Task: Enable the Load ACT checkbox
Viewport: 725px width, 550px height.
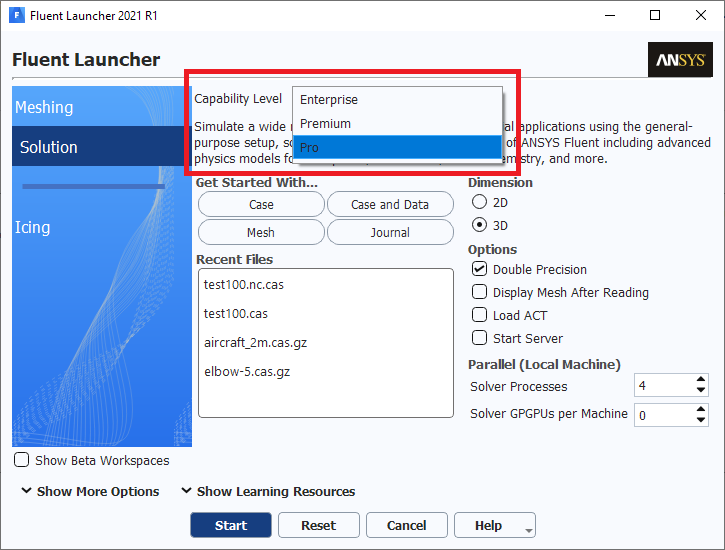Action: (479, 315)
